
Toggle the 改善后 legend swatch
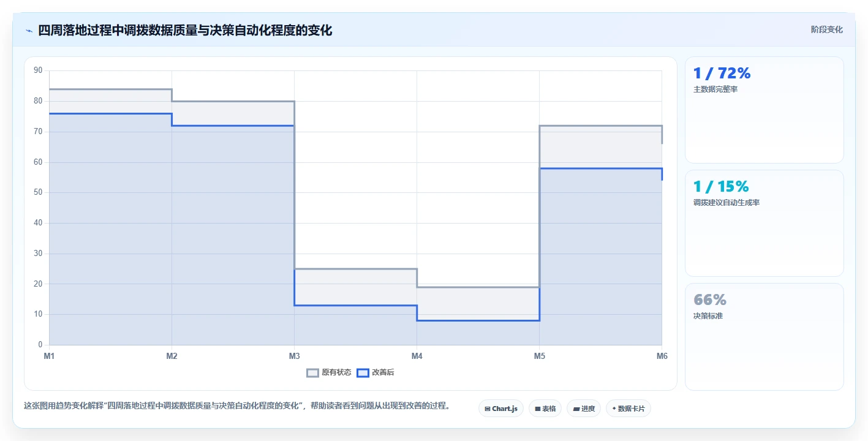click(363, 372)
